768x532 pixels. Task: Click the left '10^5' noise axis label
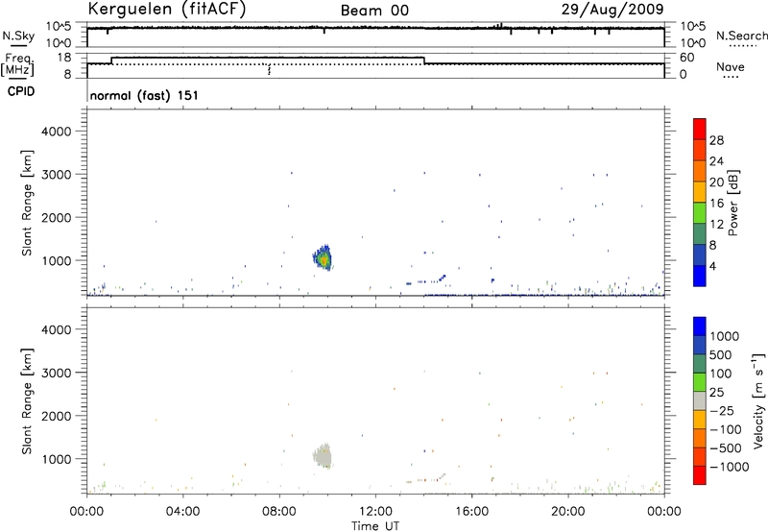click(59, 27)
